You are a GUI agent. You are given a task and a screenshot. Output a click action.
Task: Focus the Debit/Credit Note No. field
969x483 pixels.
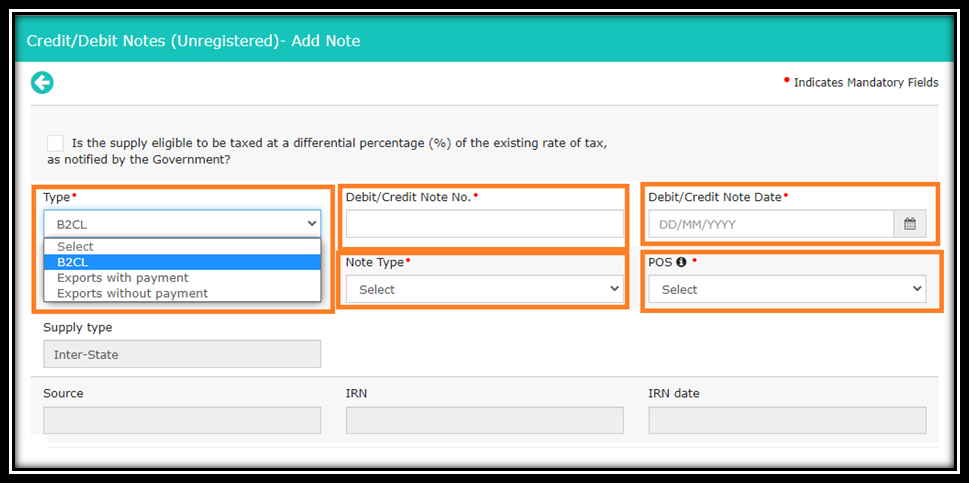pyautogui.click(x=484, y=224)
